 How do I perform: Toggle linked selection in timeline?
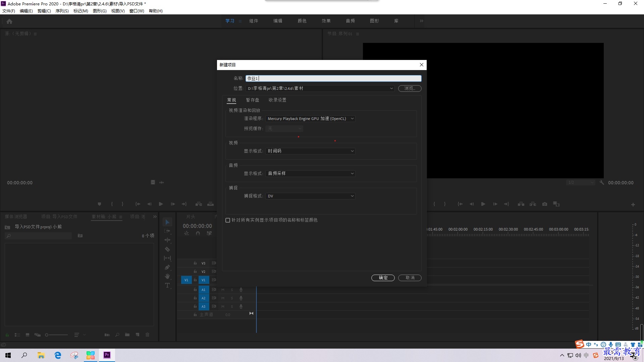(x=209, y=233)
